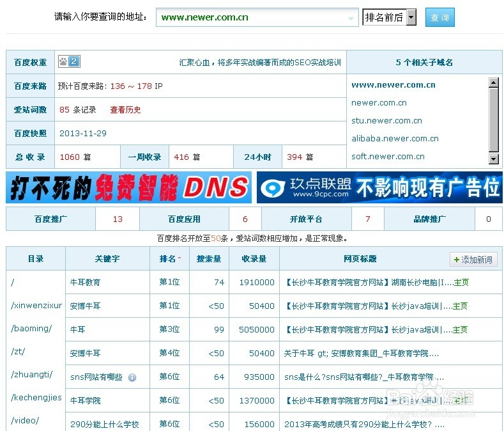The height and width of the screenshot is (431, 504).
Task: Select the /zt/ directory entry
Action: 18,352
